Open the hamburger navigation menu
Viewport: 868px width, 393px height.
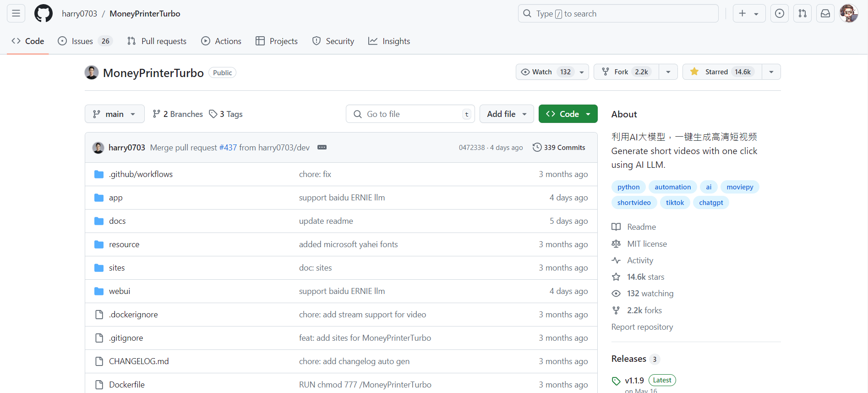tap(16, 13)
